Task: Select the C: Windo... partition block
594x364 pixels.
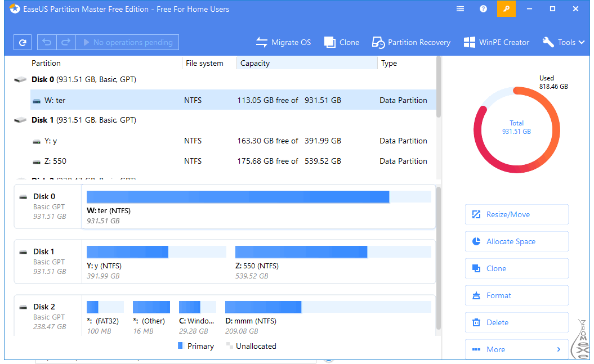Action: 198,318
